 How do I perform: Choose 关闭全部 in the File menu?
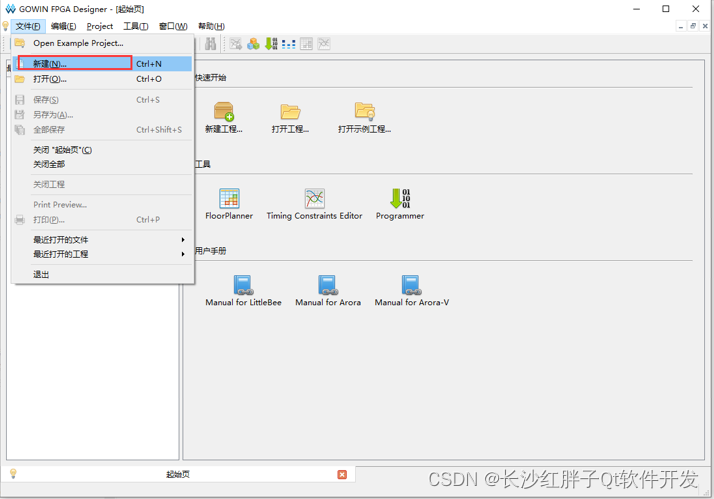(x=103, y=164)
